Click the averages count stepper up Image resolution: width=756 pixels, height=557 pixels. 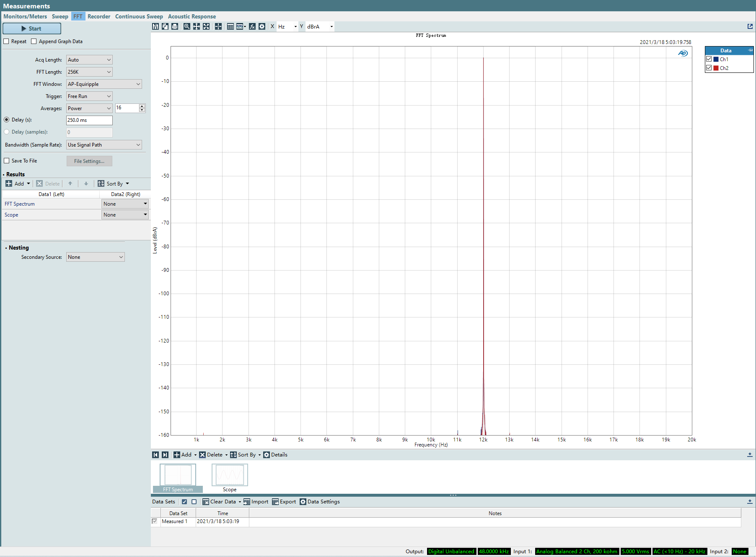(x=142, y=106)
